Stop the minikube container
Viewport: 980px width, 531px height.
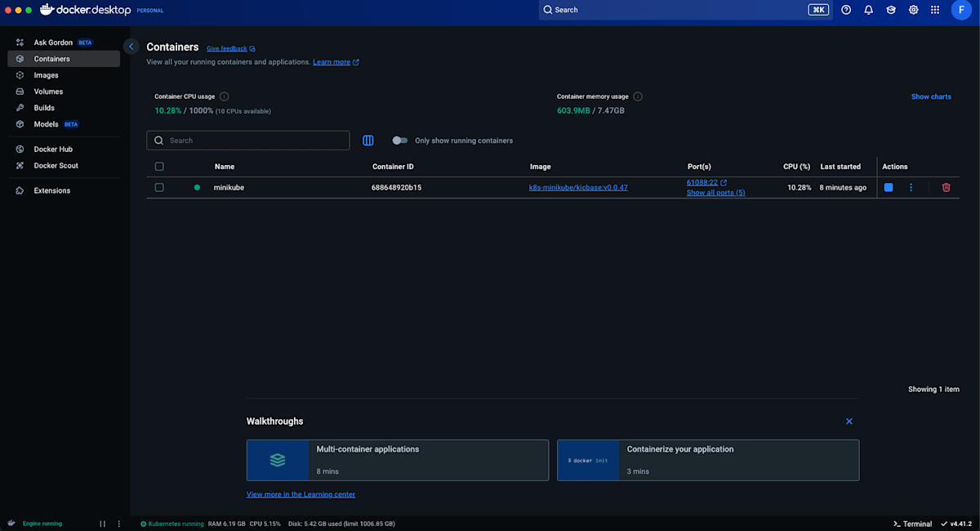point(889,187)
